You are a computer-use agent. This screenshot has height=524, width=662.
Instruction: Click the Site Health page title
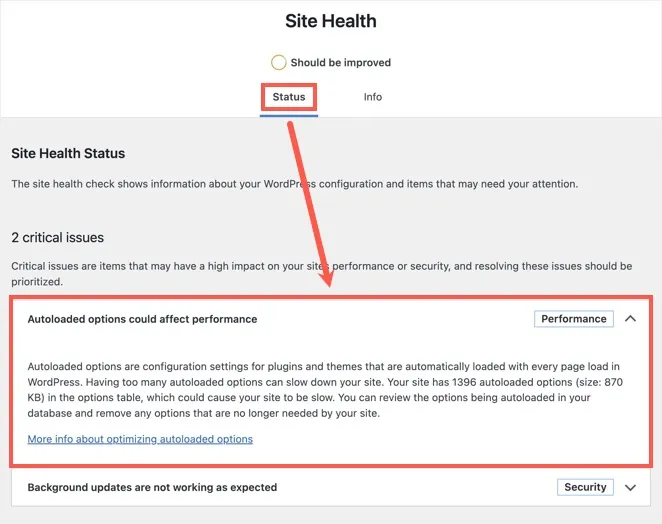click(x=331, y=21)
